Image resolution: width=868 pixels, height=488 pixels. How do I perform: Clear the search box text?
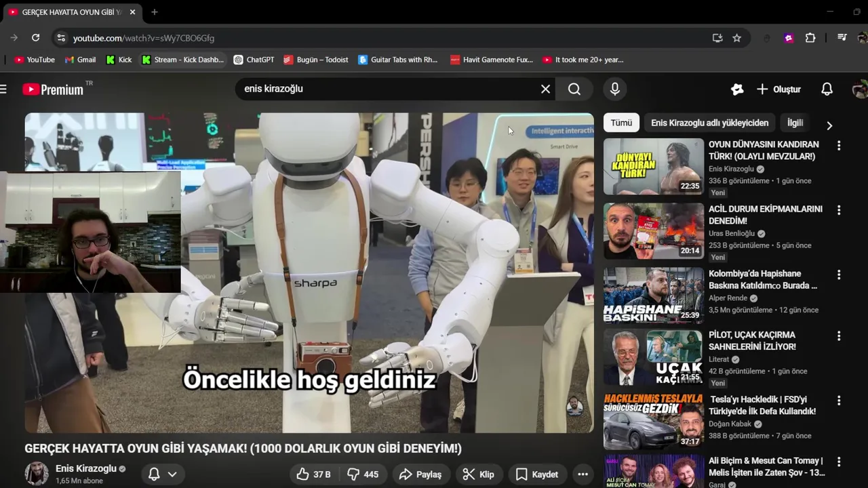(545, 89)
